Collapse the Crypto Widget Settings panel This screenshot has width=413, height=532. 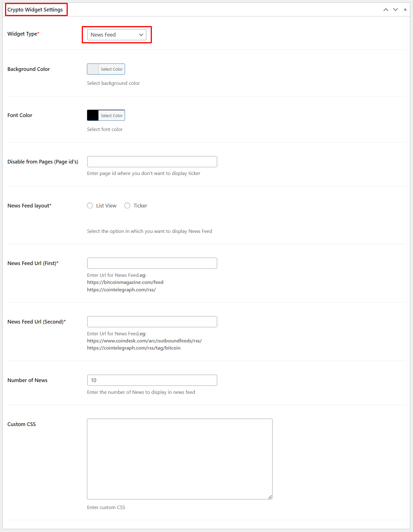tap(405, 10)
